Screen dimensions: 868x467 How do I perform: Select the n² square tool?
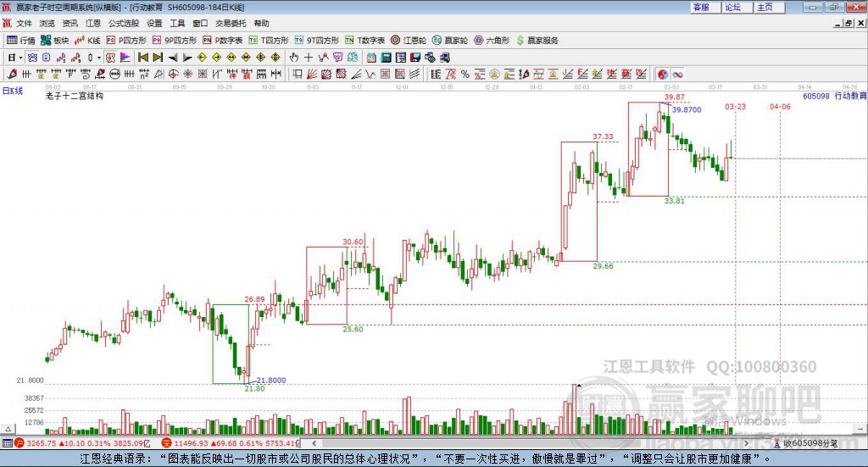[x=144, y=74]
